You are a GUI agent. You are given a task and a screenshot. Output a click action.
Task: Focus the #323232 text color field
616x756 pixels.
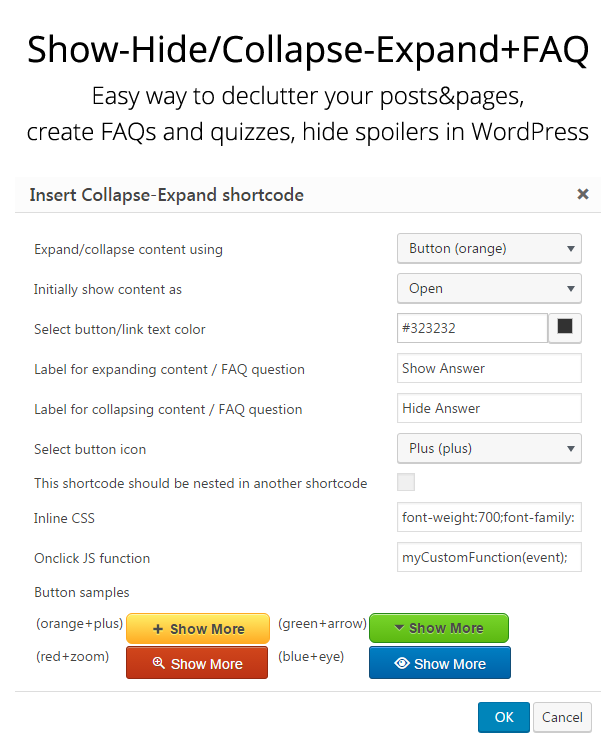pos(471,328)
